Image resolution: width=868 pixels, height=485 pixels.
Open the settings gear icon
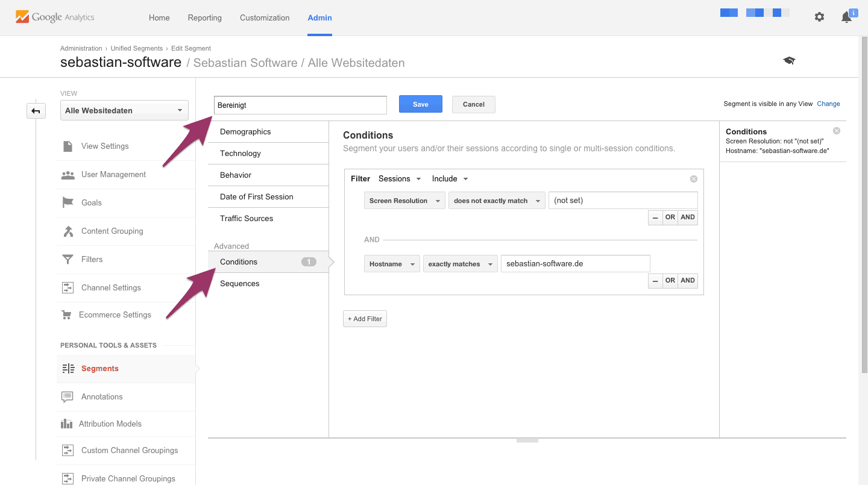819,17
